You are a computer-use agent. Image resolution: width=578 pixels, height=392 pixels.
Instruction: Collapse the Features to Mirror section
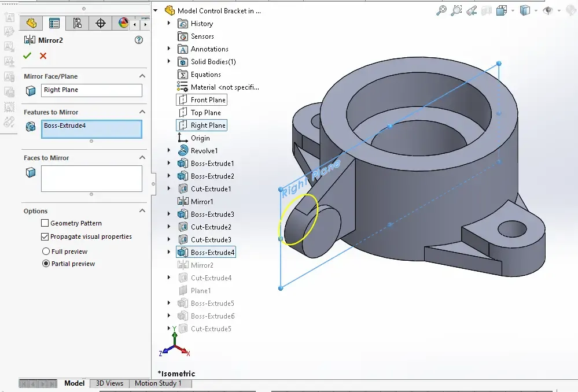click(x=142, y=112)
